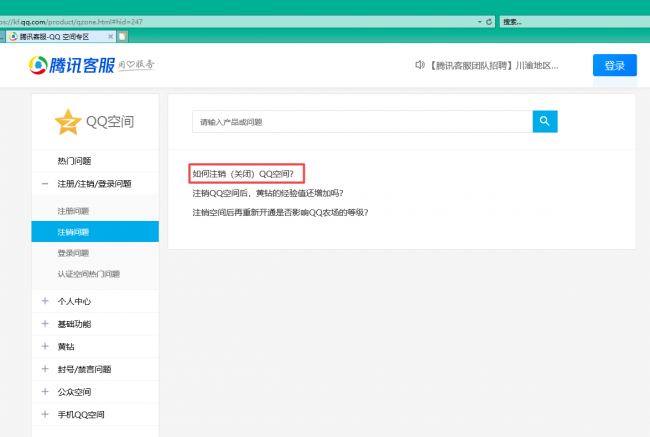Click the browser refresh icon in address bar

click(489, 22)
